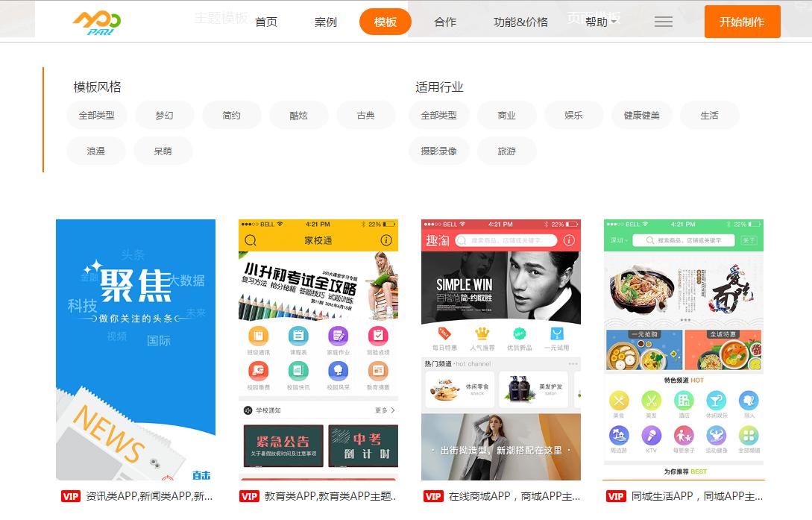Select the 旅游 industry filter
The image size is (812, 520).
507,151
